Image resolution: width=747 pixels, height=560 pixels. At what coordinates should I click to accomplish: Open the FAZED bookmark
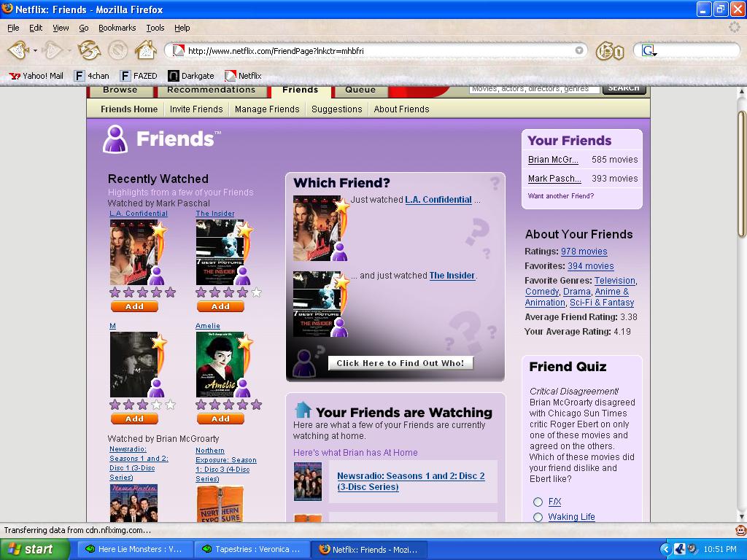point(139,76)
